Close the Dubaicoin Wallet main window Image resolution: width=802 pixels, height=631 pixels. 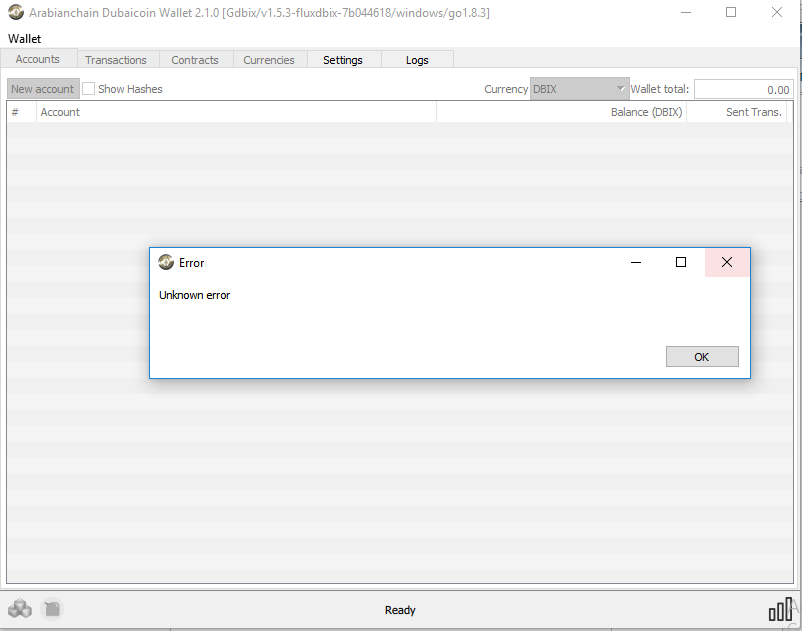click(776, 12)
